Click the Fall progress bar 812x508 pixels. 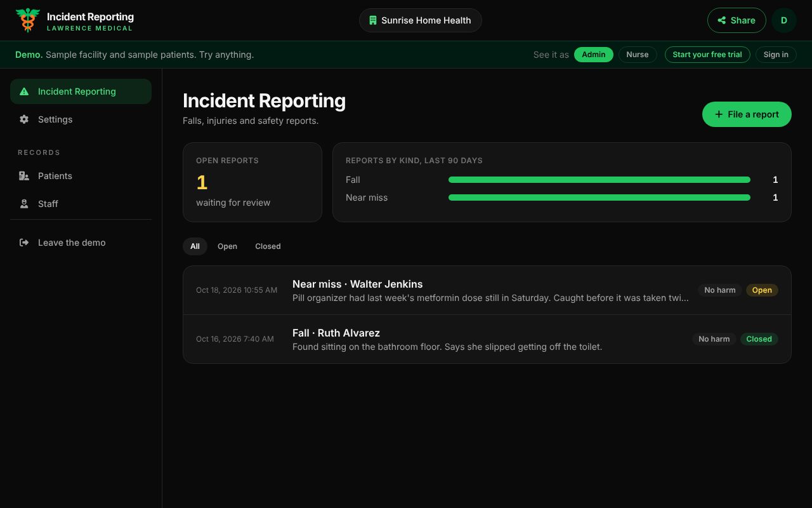click(x=599, y=180)
